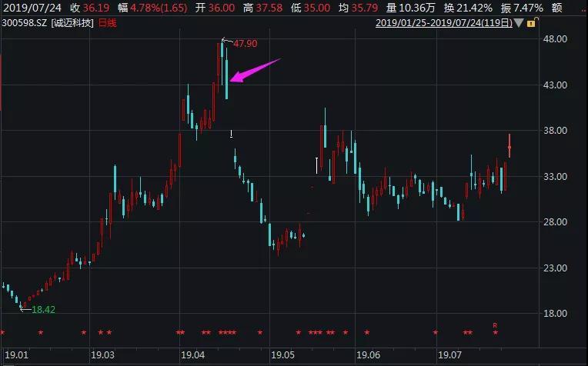Select the 日线 daily period label

tap(107, 23)
